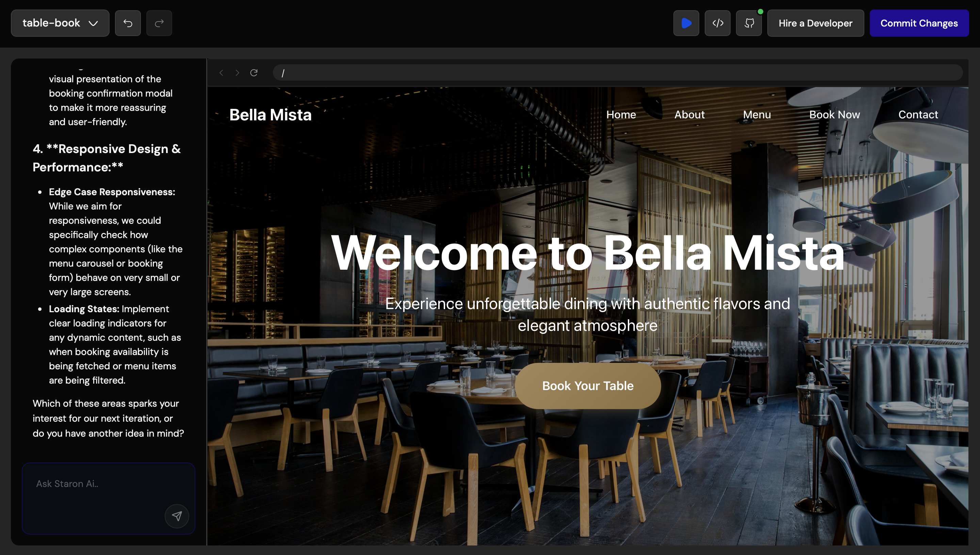Click the preview browser forward arrow
Viewport: 980px width, 555px height.
pos(237,73)
